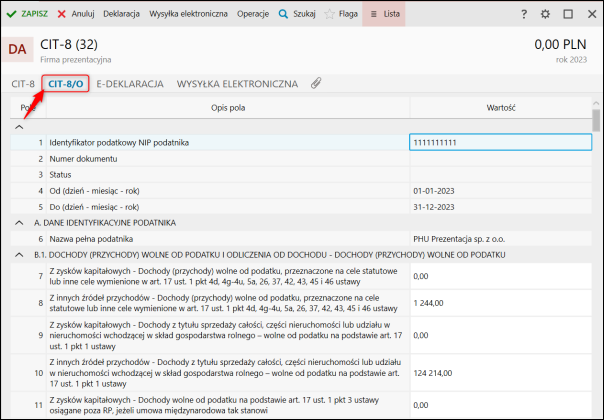This screenshot has height=420, width=604.
Task: Click the value 31-12-2023
Action: point(434,207)
